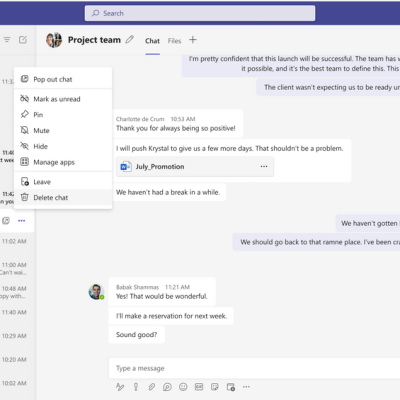Click the chat list filter icon
The height and width of the screenshot is (400, 400).
click(7, 40)
